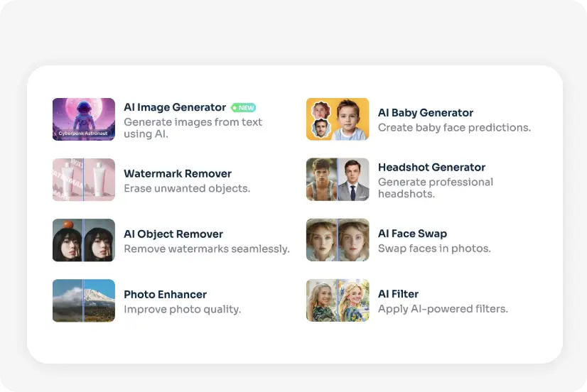Click 'Generate professional headshots' description text
Screen dimensions: 587x392
coord(435,188)
